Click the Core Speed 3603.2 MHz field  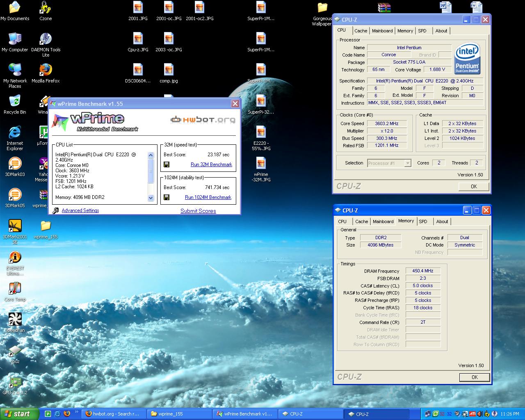[x=386, y=123]
